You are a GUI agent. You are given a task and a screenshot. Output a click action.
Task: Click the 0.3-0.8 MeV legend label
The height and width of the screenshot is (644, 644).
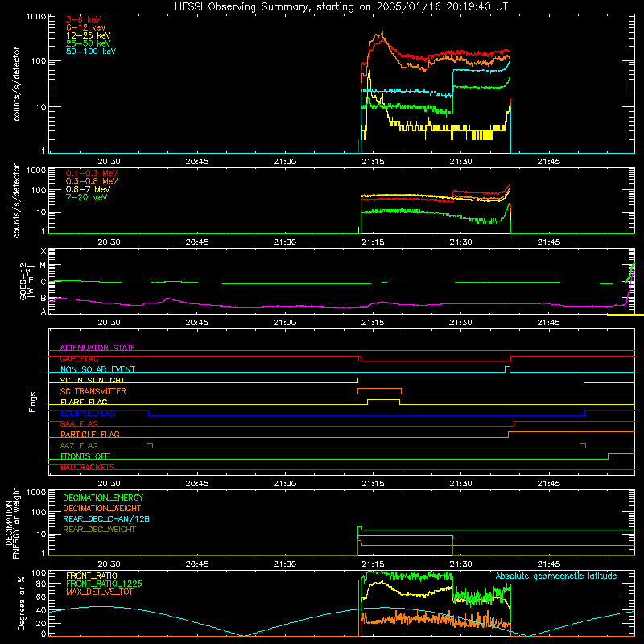click(x=92, y=181)
